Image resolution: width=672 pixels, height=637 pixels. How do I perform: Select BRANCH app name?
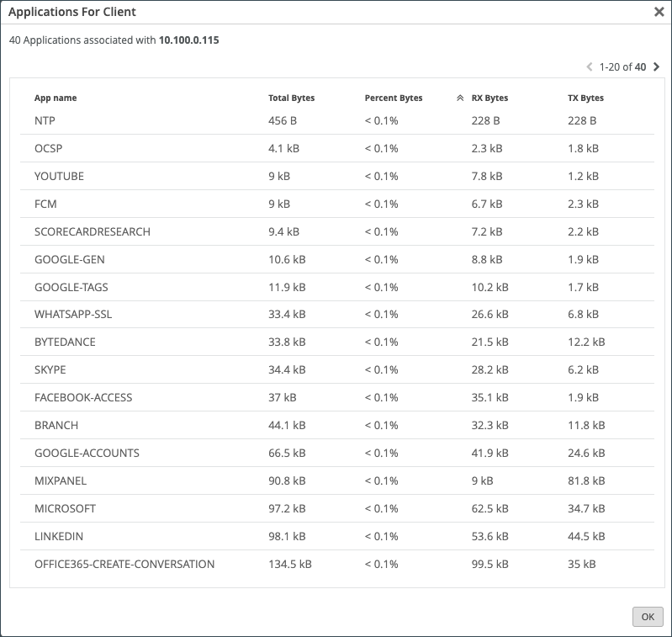[x=56, y=425]
